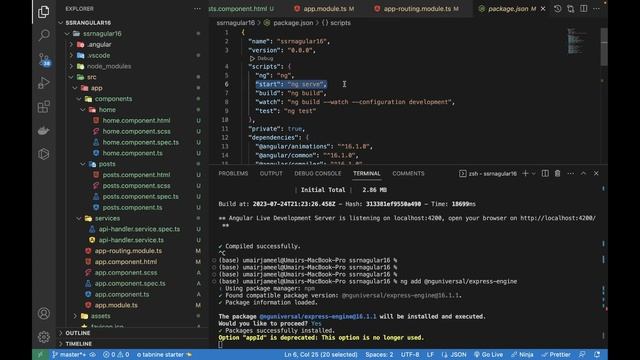Image resolution: width=640 pixels, height=360 pixels.
Task: Click tabnine starter status item
Action: pyautogui.click(x=164, y=354)
